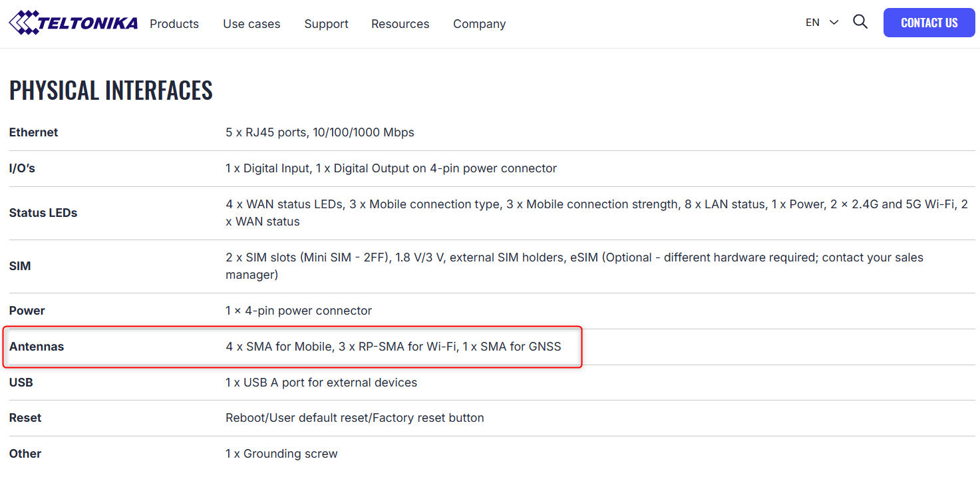Open the Resources menu
The image size is (980, 477).
click(401, 24)
